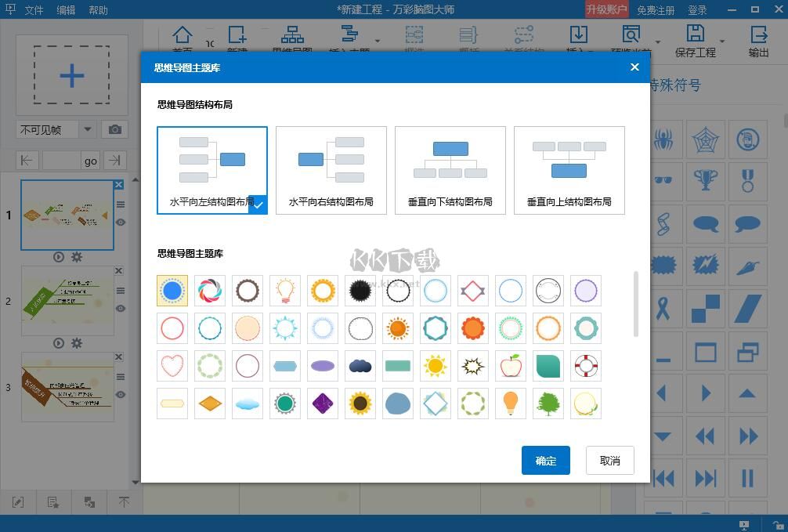Choose the 垂直向下结构图布局 layout

pyautogui.click(x=450, y=171)
